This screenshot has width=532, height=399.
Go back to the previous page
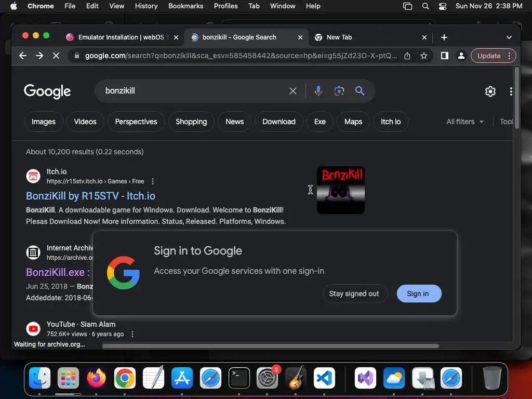[23, 56]
